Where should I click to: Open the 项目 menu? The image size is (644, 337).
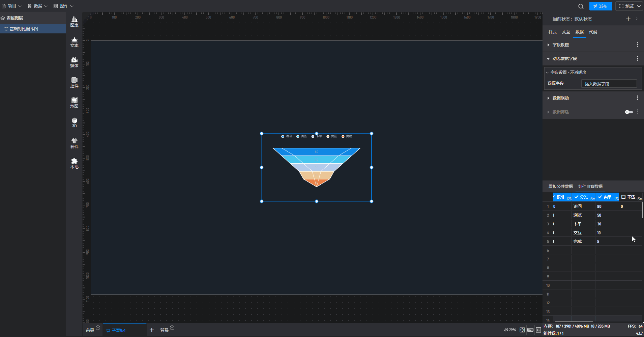12,6
